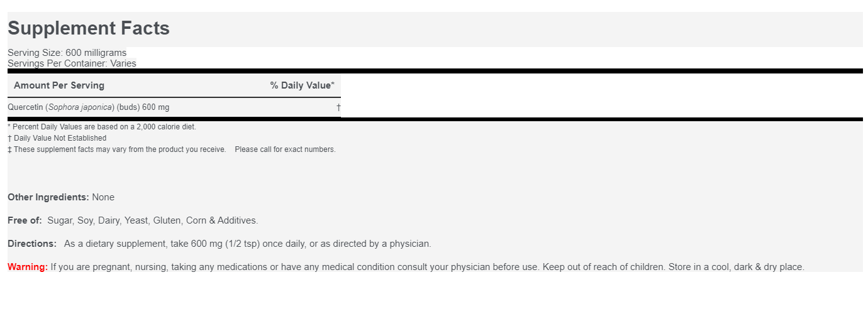Click the bold Free of label
This screenshot has width=868, height=314.
click(x=25, y=220)
